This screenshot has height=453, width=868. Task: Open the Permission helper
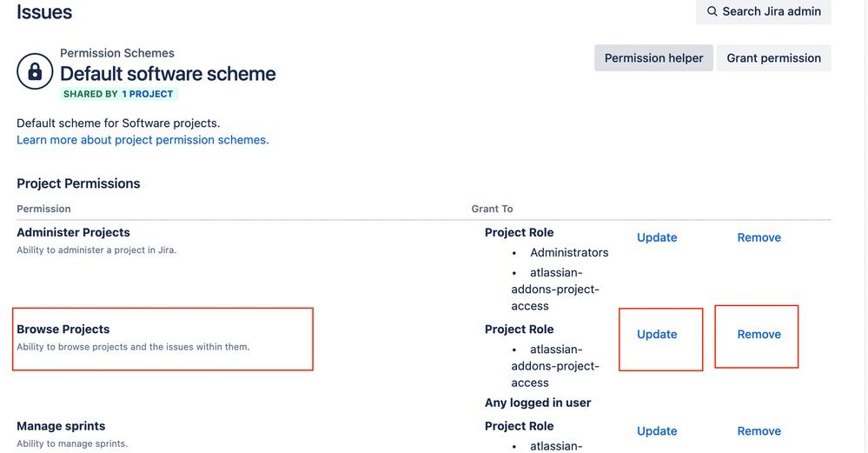tap(653, 58)
